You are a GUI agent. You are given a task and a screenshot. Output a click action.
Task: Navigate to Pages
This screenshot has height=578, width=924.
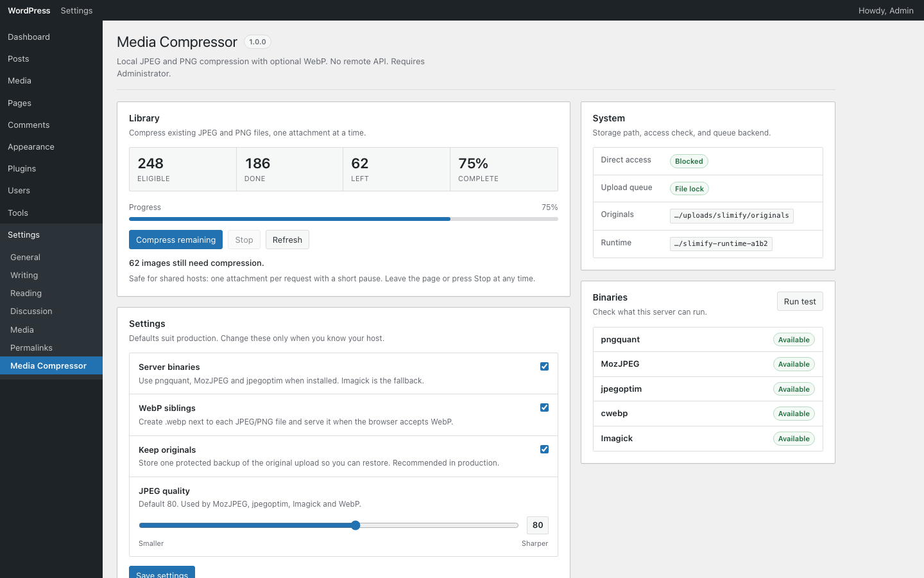[51, 103]
